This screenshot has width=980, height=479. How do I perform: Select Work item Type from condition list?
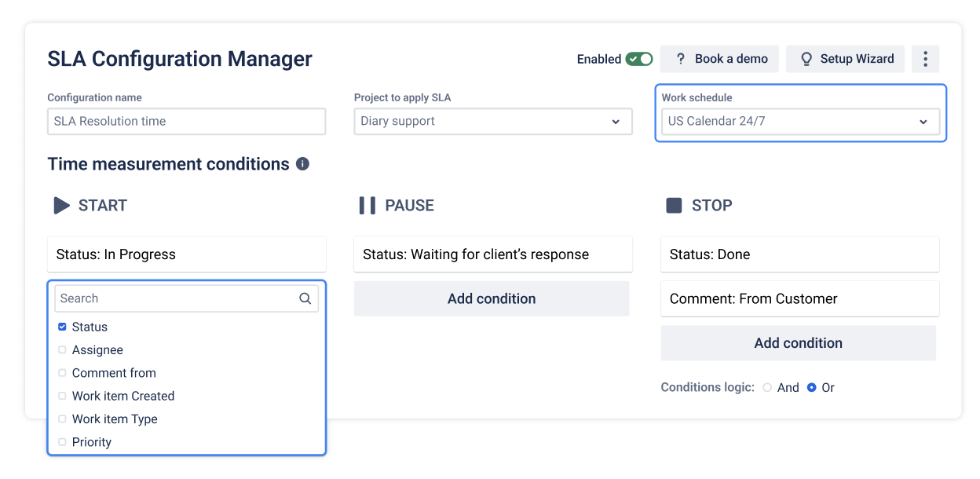point(115,419)
